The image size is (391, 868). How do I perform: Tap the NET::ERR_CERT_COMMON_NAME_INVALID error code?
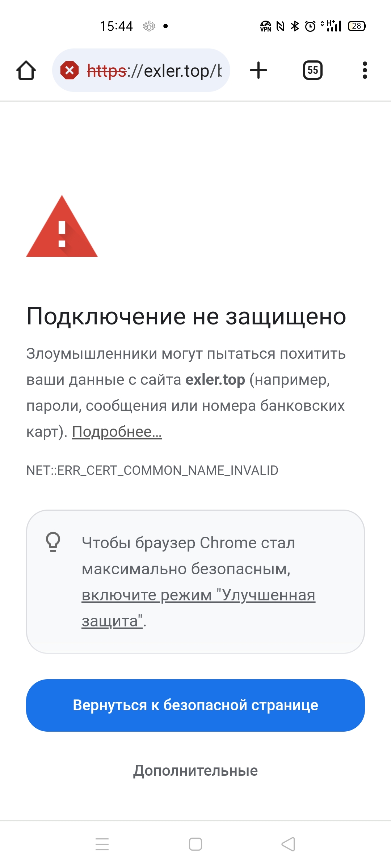152,470
